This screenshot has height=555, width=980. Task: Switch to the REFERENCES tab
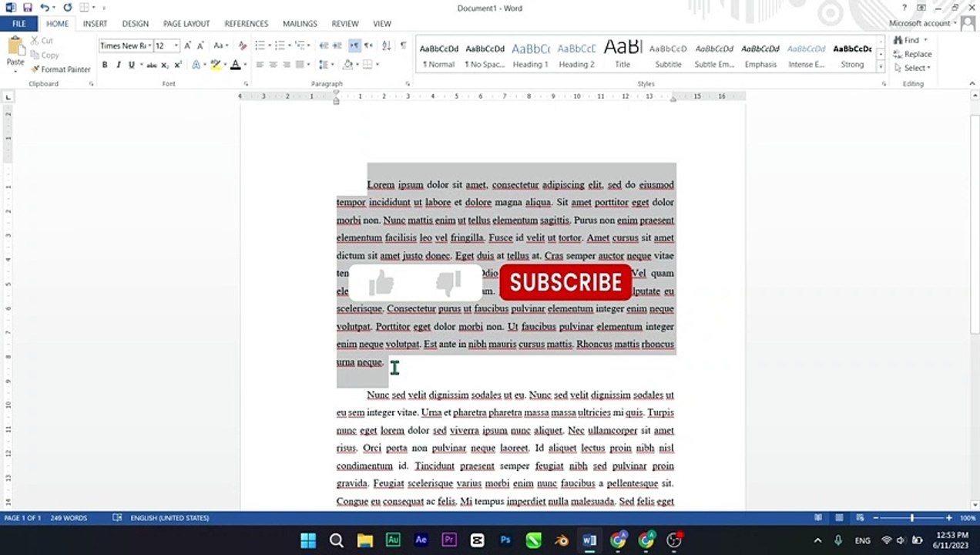coord(247,24)
